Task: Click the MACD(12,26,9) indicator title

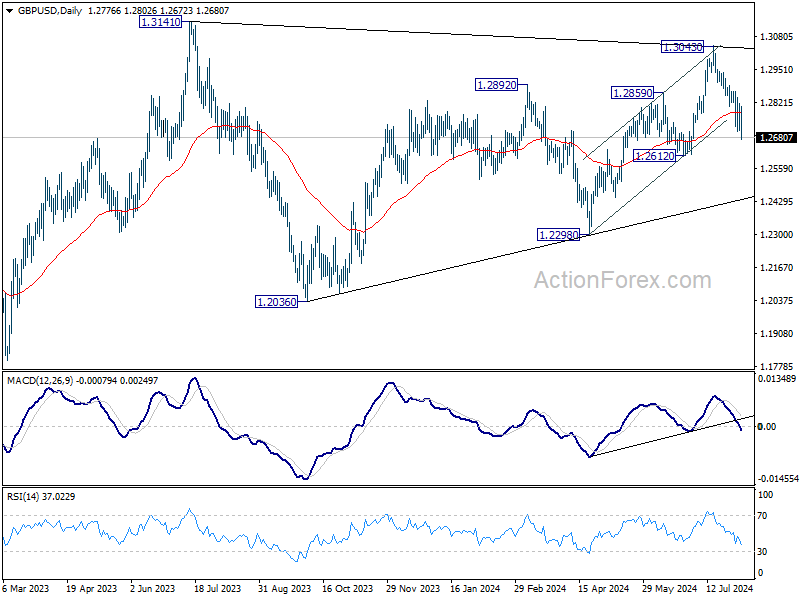Action: (x=40, y=381)
